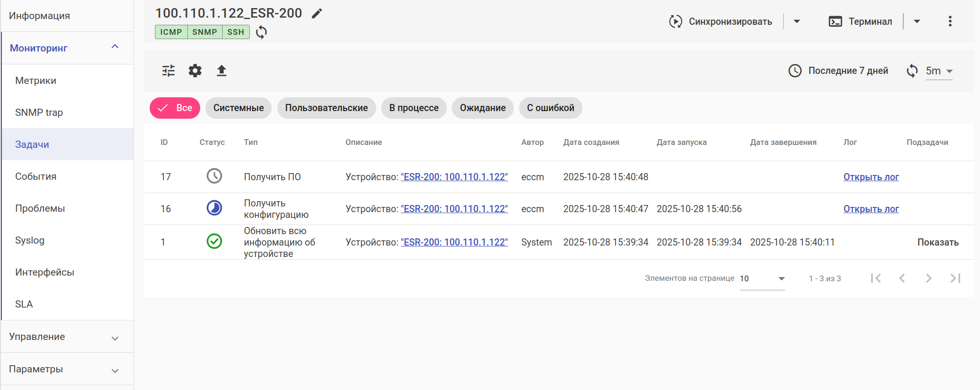Open log link for task 17

[x=871, y=177]
